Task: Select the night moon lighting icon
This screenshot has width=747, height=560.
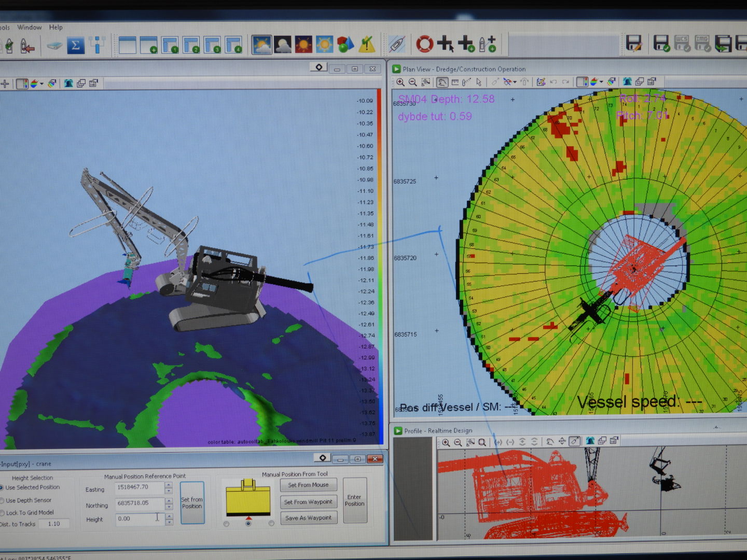Action: (283, 45)
